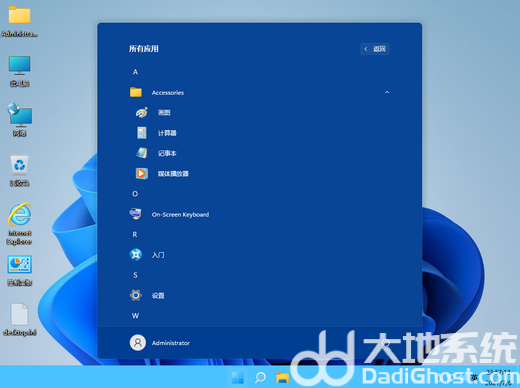
Task: Click the 设置 label text
Action: [x=158, y=296]
